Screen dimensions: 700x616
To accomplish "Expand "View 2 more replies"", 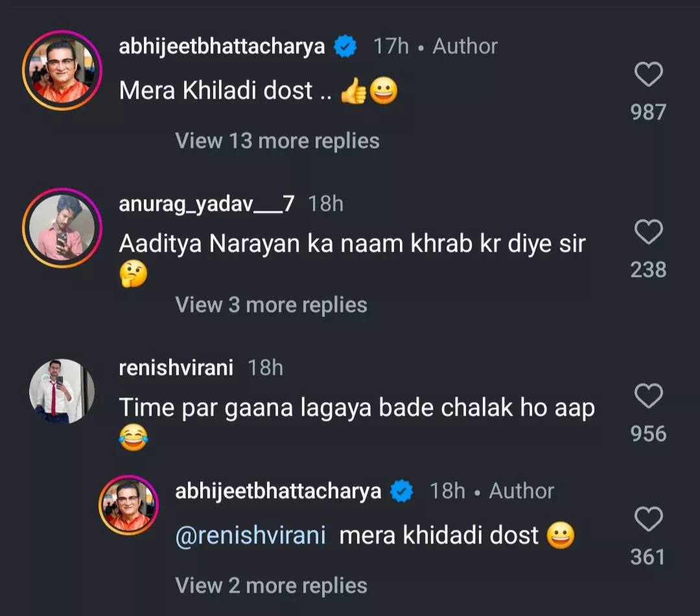I will [x=271, y=586].
